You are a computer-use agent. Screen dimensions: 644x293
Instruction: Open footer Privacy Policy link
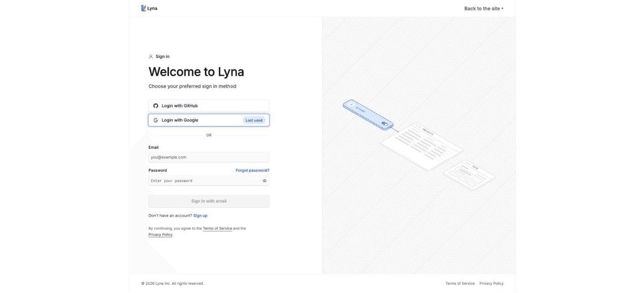[x=491, y=283]
